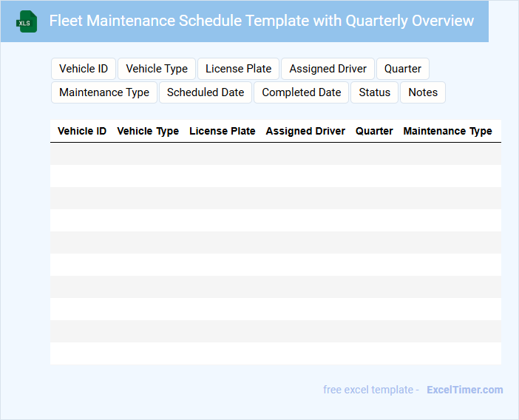
Task: Select the Maintenance Type tag
Action: [104, 92]
